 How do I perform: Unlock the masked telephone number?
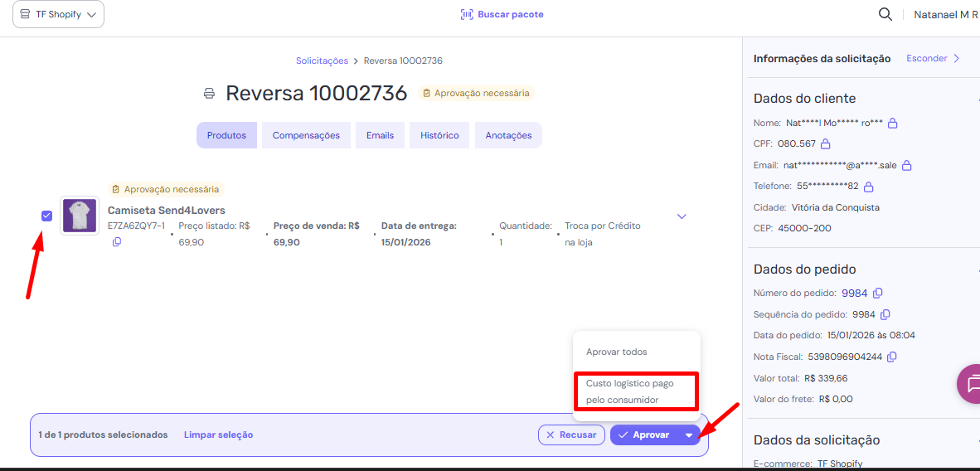point(868,187)
